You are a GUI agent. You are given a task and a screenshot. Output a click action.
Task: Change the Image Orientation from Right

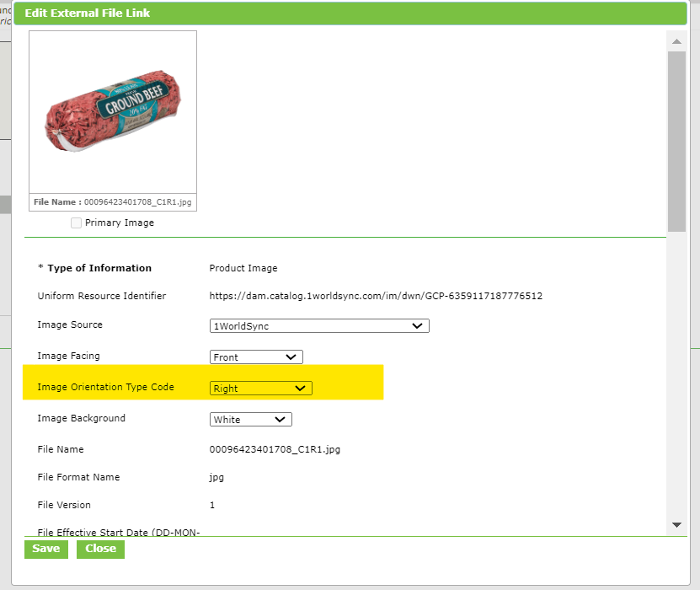pyautogui.click(x=260, y=388)
